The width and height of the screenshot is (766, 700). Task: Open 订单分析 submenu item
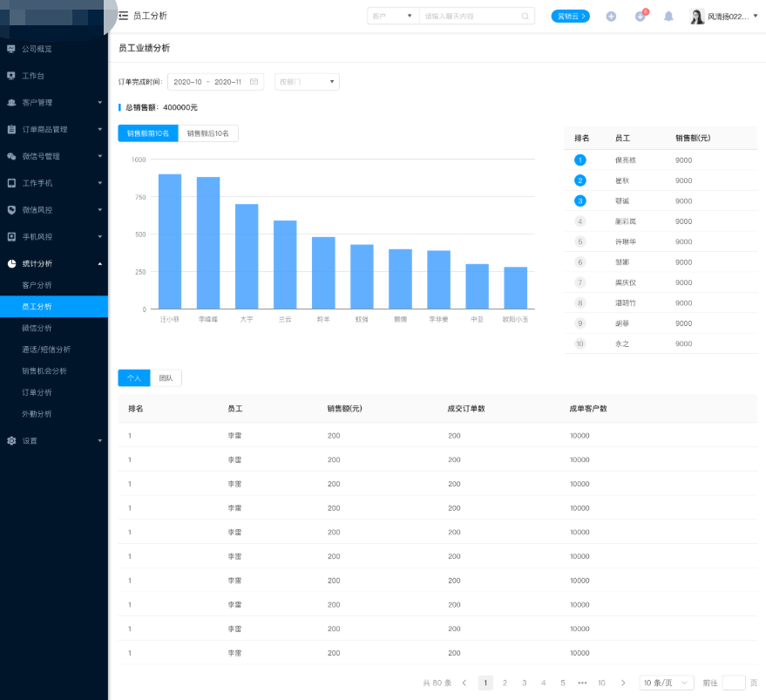tap(54, 392)
